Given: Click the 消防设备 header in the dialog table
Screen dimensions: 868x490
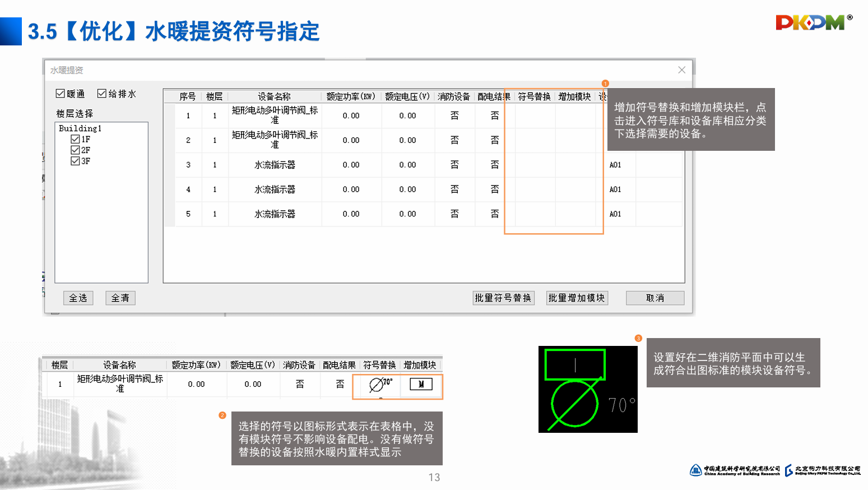Looking at the screenshot, I should tap(454, 96).
